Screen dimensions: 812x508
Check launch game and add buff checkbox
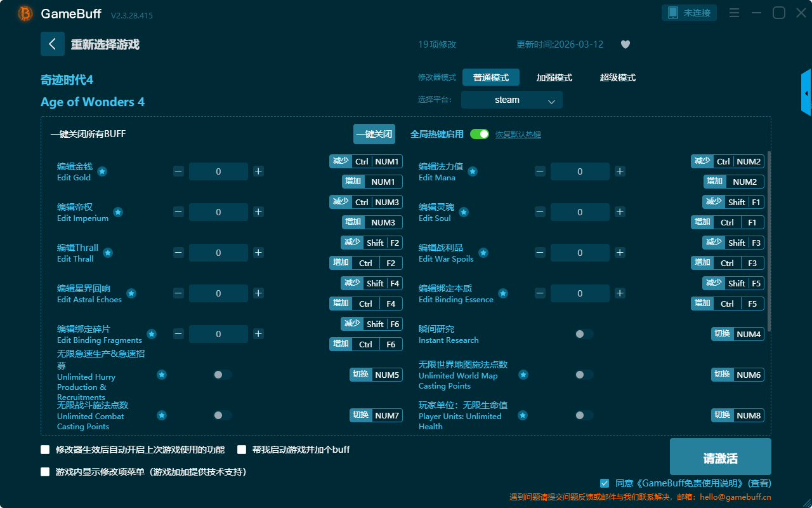point(242,450)
